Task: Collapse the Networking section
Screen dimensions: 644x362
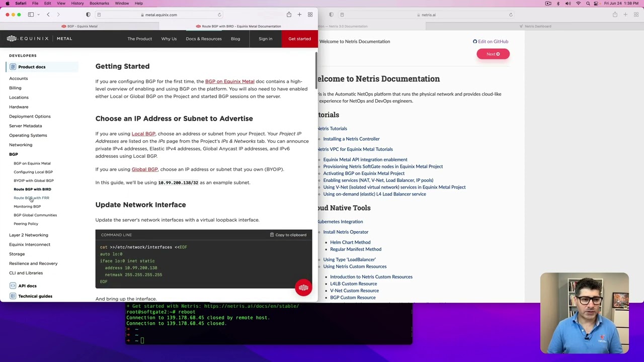Action: click(x=21, y=145)
